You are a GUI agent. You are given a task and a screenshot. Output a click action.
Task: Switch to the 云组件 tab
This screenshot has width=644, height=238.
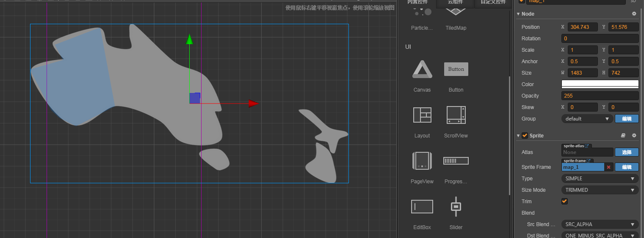(455, 3)
